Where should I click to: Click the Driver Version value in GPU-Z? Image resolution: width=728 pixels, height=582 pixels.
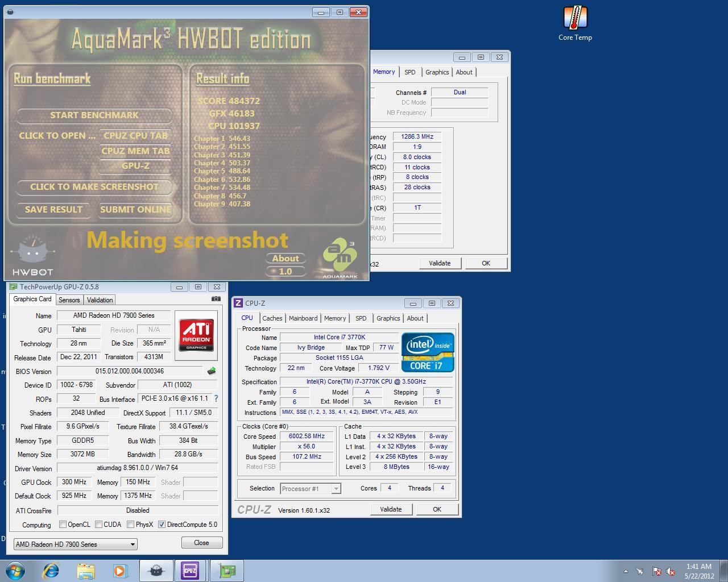pyautogui.click(x=137, y=468)
